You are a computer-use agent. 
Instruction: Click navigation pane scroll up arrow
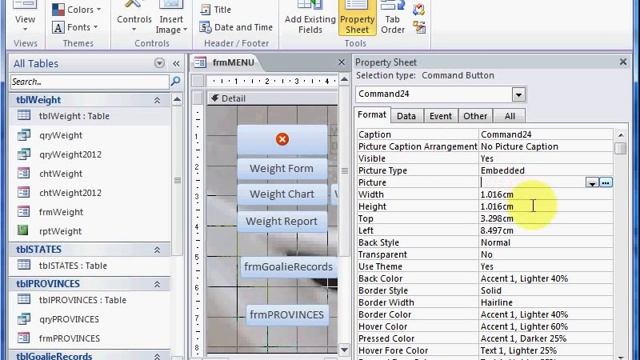point(177,100)
